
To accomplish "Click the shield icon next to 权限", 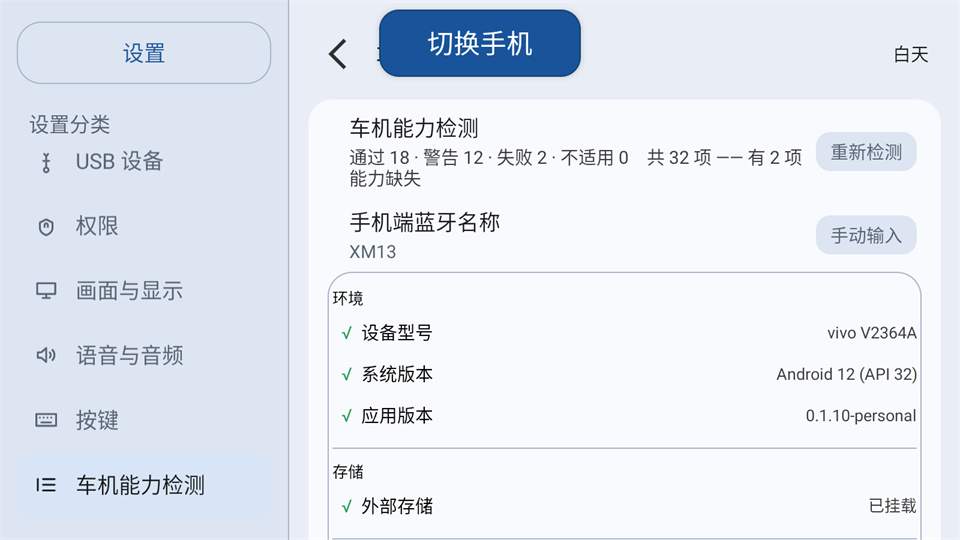I will (x=46, y=227).
